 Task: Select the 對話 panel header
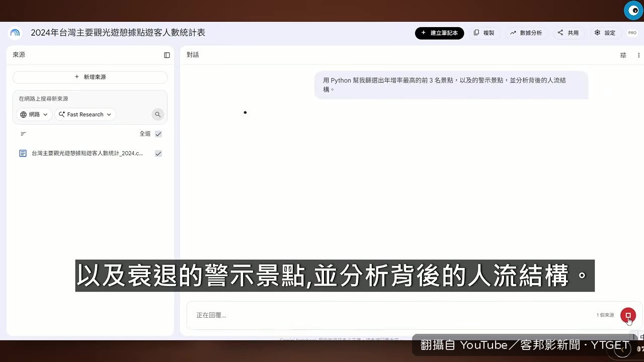193,55
